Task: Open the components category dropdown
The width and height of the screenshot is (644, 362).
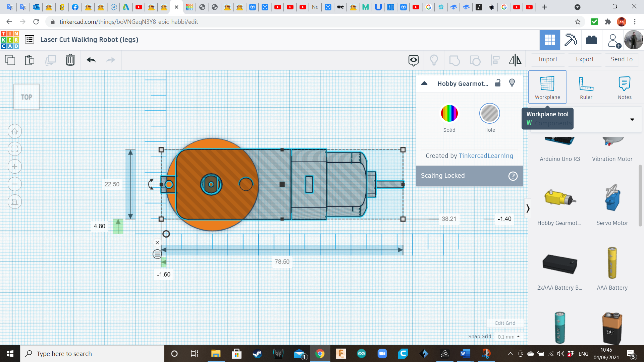Action: [632, 119]
